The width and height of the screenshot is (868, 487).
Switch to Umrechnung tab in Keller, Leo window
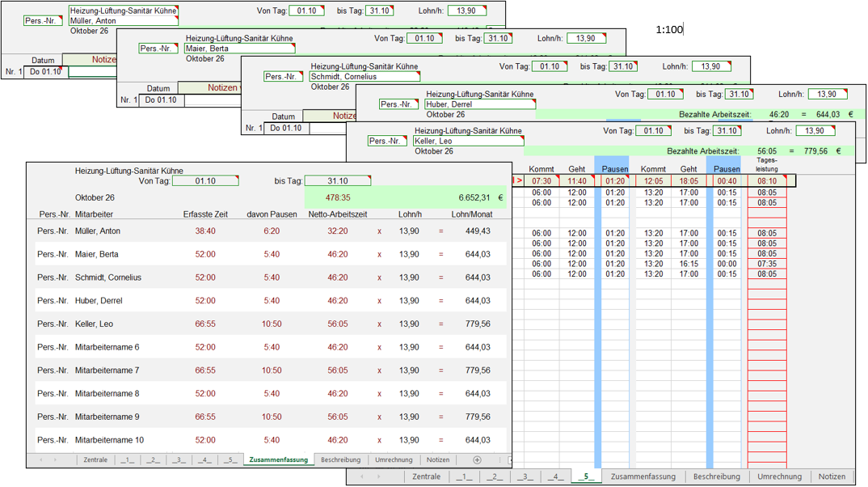(778, 476)
